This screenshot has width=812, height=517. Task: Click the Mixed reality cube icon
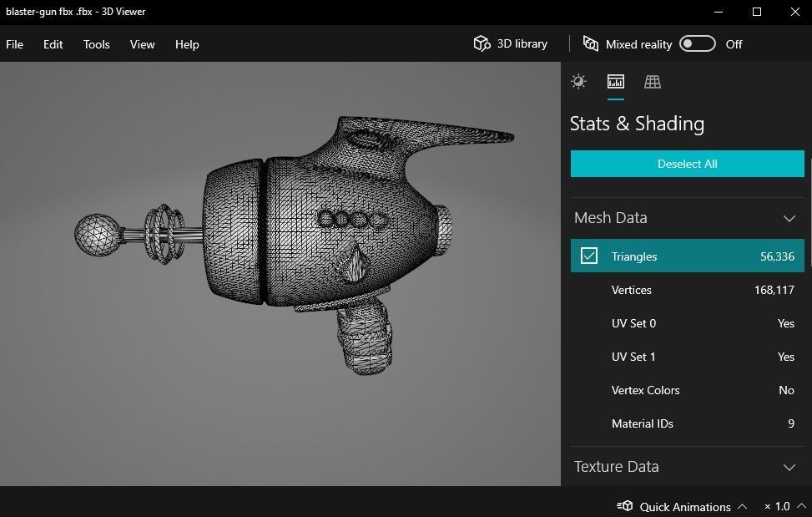(591, 43)
